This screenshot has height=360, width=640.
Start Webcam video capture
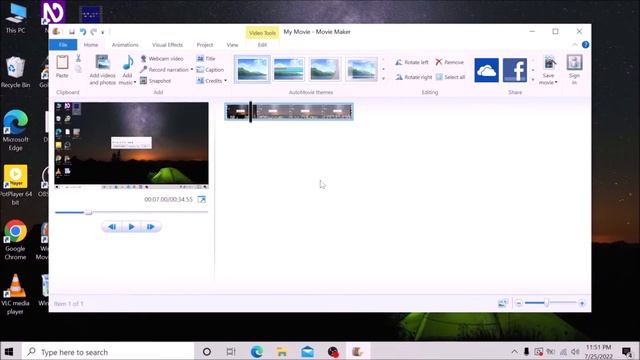point(162,59)
